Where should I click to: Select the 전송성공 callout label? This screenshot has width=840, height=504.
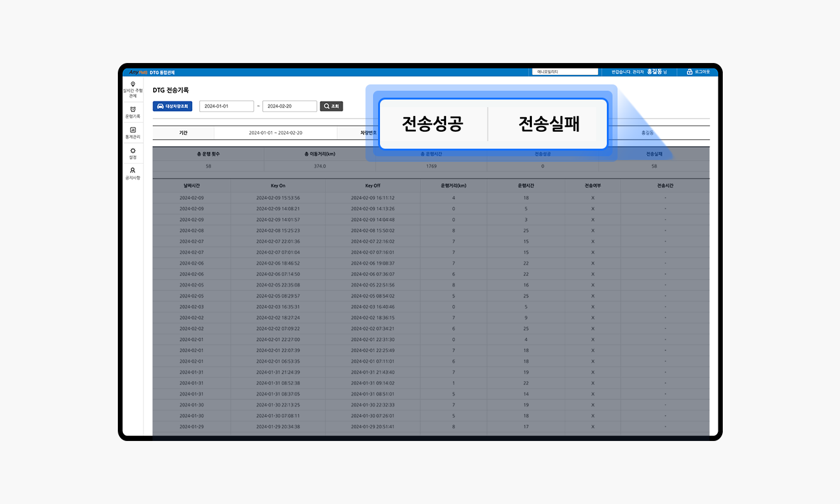(x=432, y=124)
